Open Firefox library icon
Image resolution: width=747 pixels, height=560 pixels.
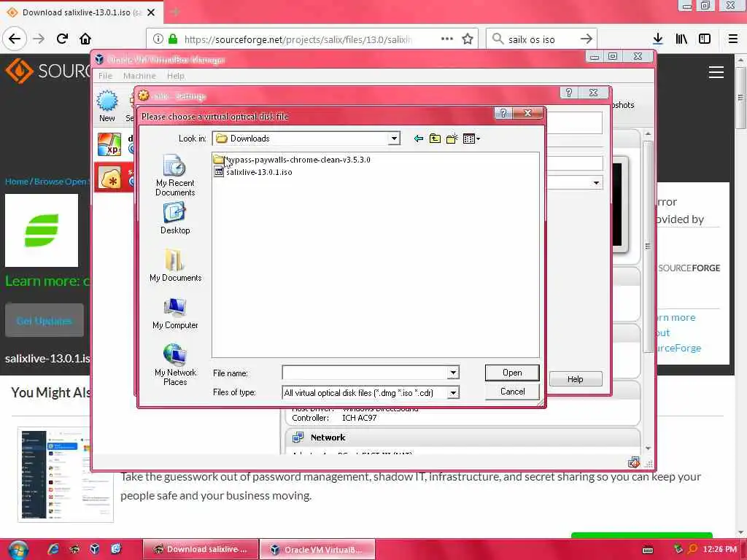pyautogui.click(x=681, y=39)
